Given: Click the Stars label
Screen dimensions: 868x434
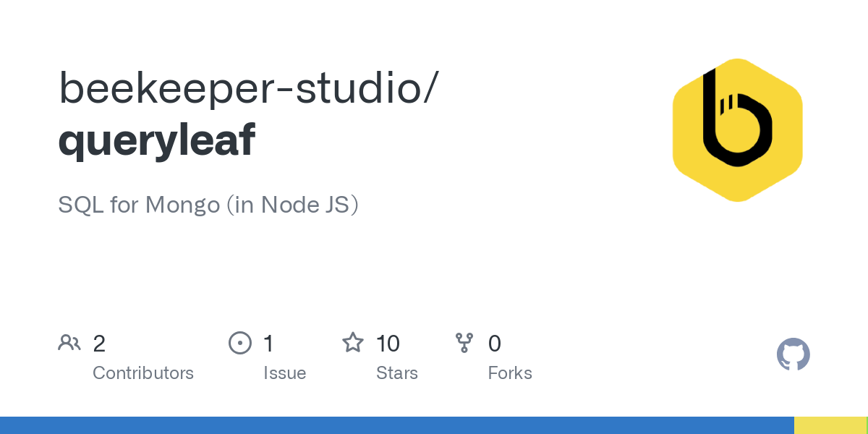Looking at the screenshot, I should tap(397, 373).
